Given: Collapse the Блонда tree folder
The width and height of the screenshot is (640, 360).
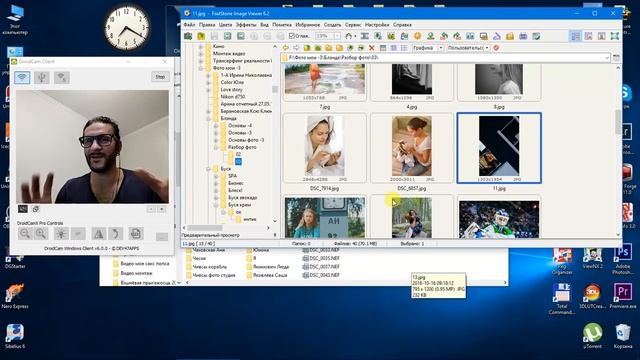Looking at the screenshot, I should click(x=208, y=118).
